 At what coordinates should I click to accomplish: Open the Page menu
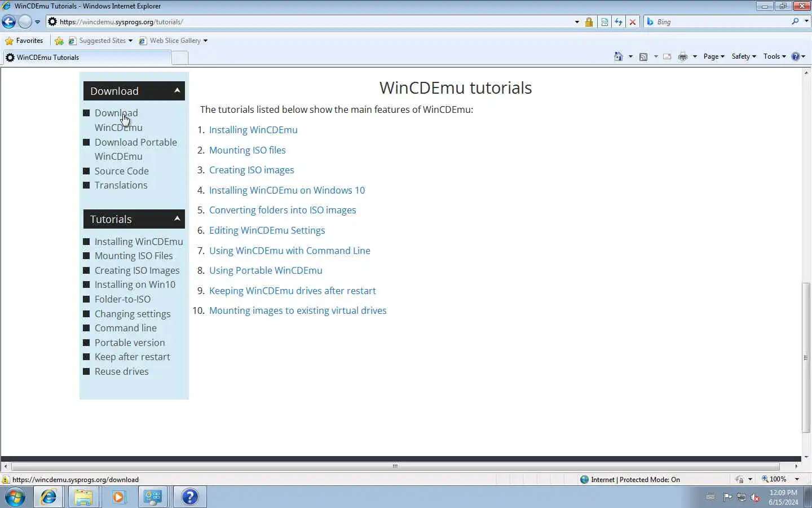714,56
